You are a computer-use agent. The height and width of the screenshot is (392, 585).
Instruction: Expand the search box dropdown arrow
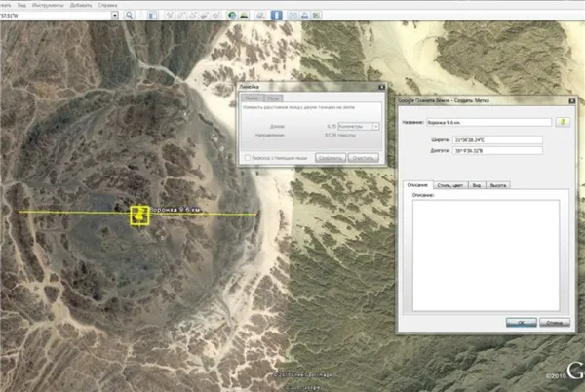tap(115, 16)
